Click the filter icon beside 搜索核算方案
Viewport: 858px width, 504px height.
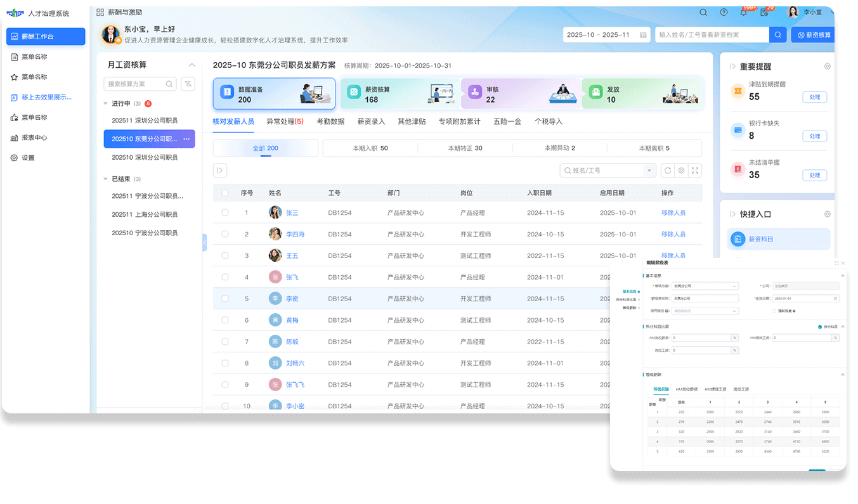[188, 84]
